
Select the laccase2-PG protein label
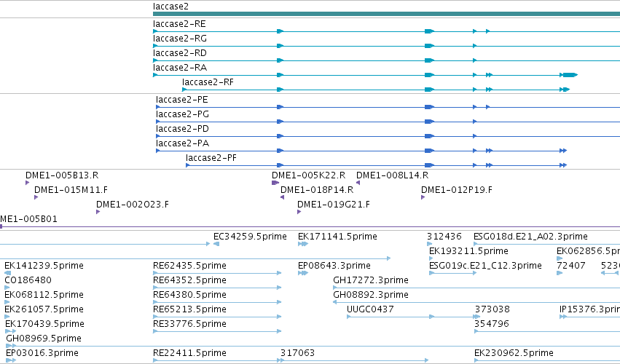[x=182, y=114]
